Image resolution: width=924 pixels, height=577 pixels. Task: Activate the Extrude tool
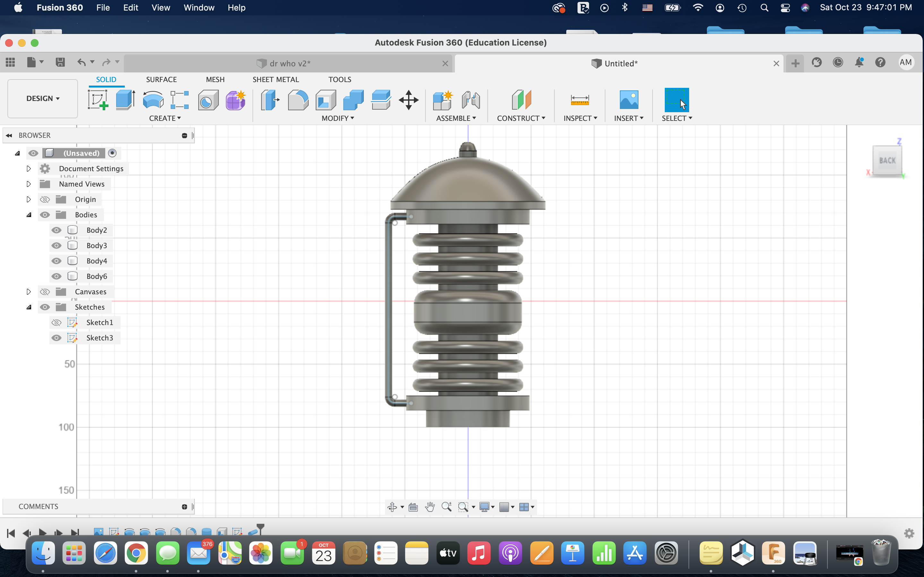pyautogui.click(x=125, y=100)
